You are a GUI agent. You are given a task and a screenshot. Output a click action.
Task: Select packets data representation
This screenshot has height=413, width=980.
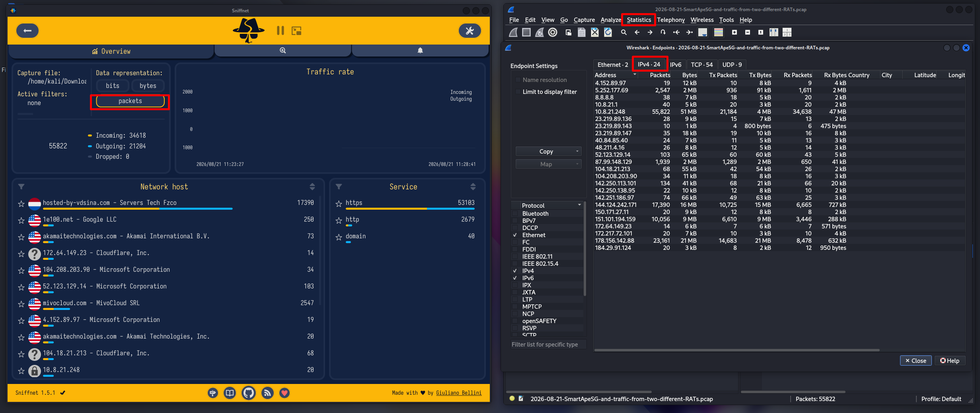[130, 101]
